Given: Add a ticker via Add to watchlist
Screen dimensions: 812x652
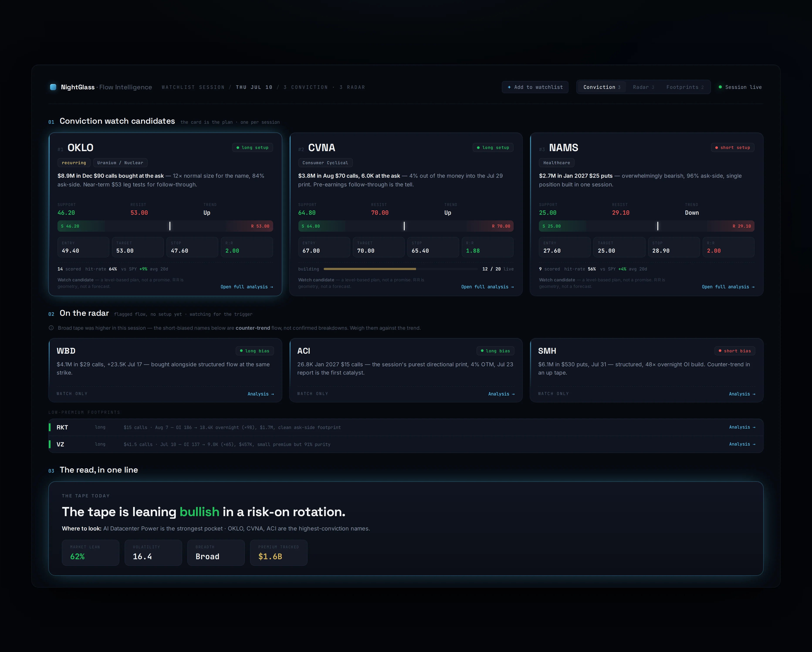Looking at the screenshot, I should coord(535,87).
